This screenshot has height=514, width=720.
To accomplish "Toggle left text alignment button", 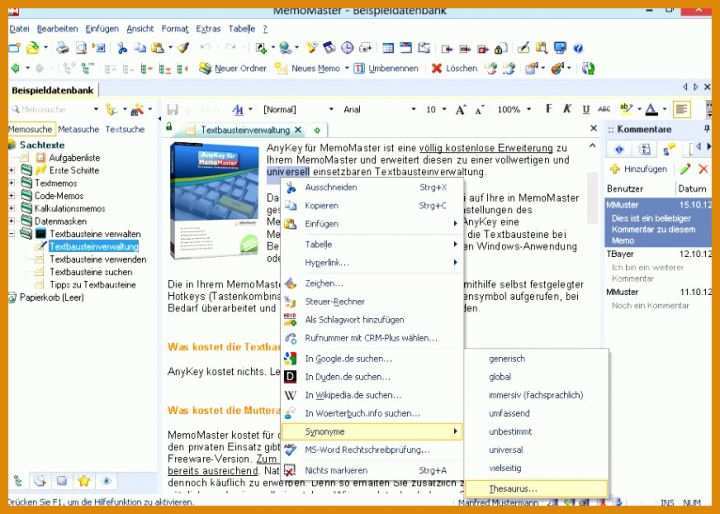I will pos(682,109).
